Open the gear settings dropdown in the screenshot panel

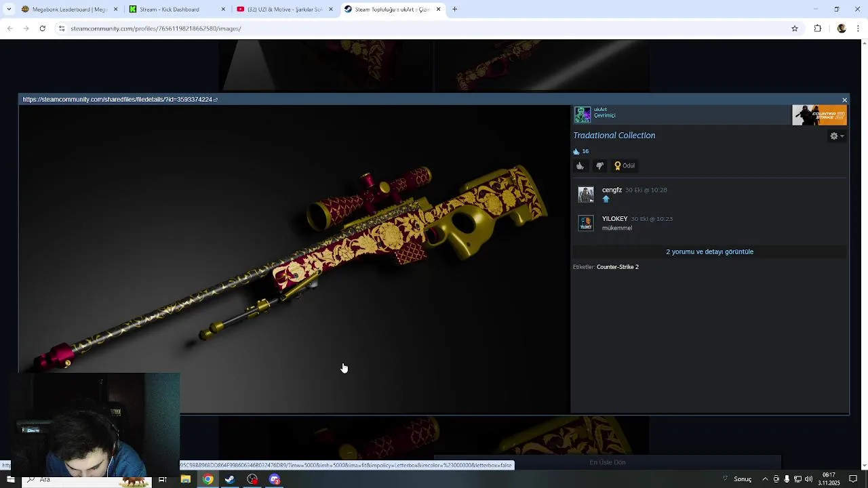click(x=837, y=136)
